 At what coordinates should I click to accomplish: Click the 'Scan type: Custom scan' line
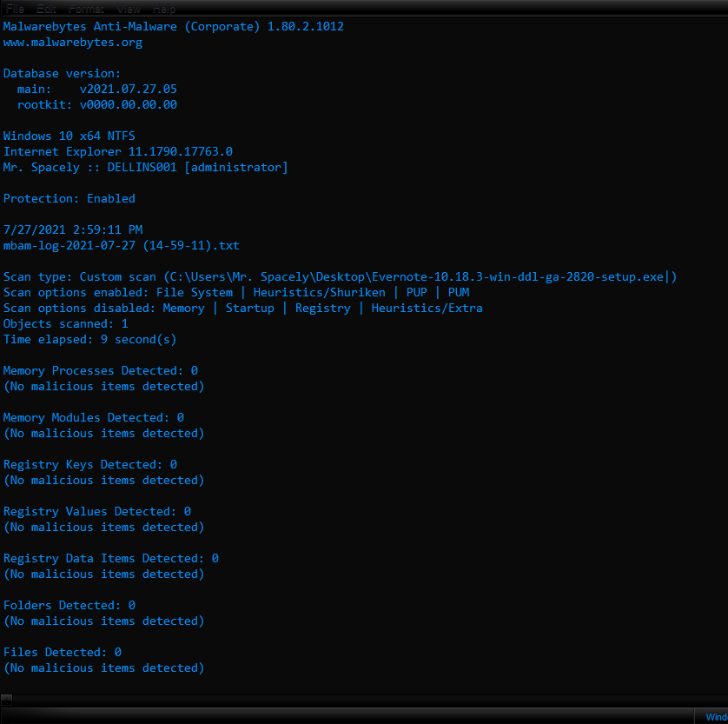(340, 276)
